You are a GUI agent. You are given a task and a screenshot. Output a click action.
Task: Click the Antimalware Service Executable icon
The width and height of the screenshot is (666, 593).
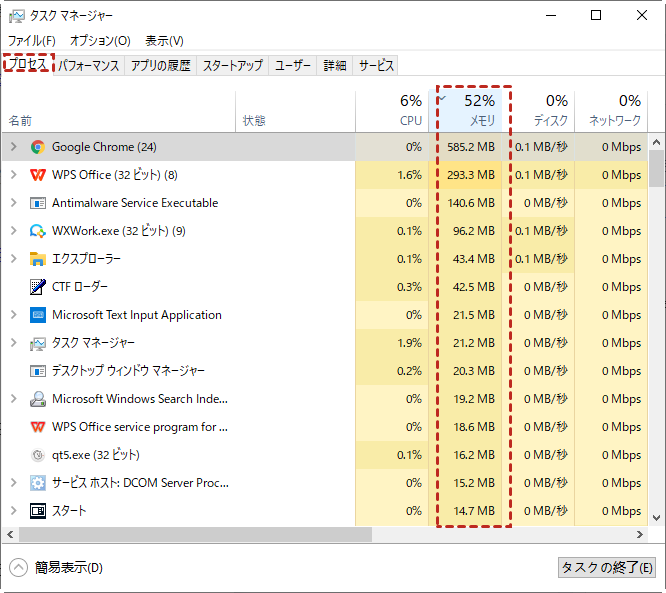coord(38,203)
